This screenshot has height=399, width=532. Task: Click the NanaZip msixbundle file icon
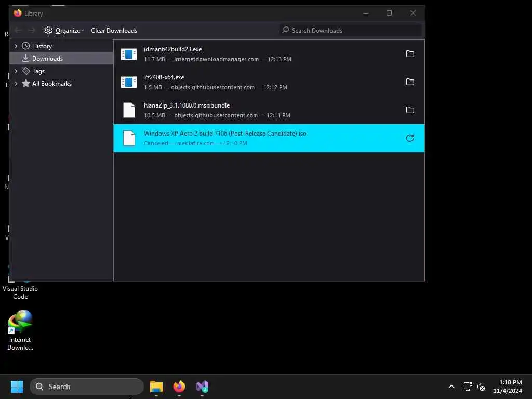click(129, 110)
